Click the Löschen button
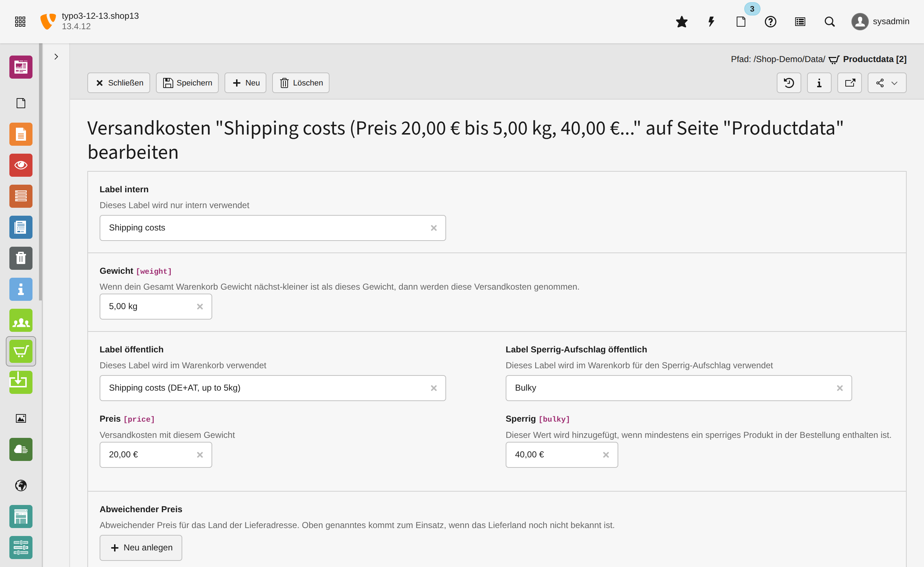Screen dimensions: 924x567 pos(301,83)
